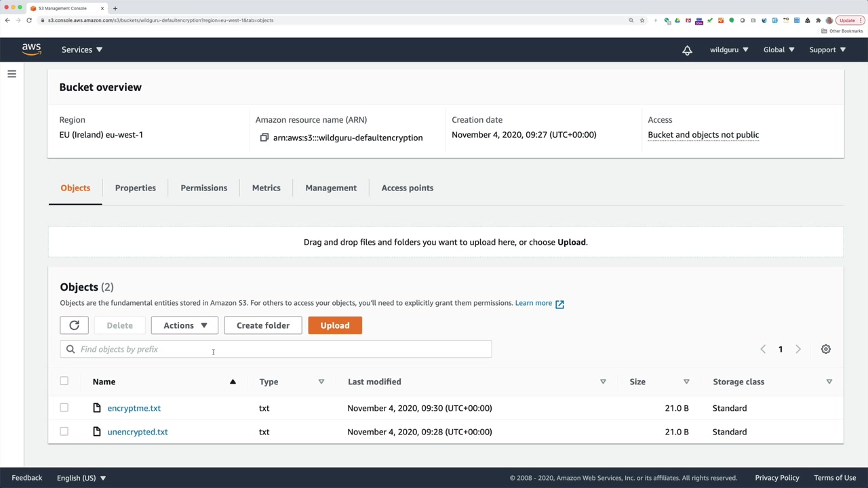Open the Terms of Use link
This screenshot has height=488, width=868.
coord(835,478)
